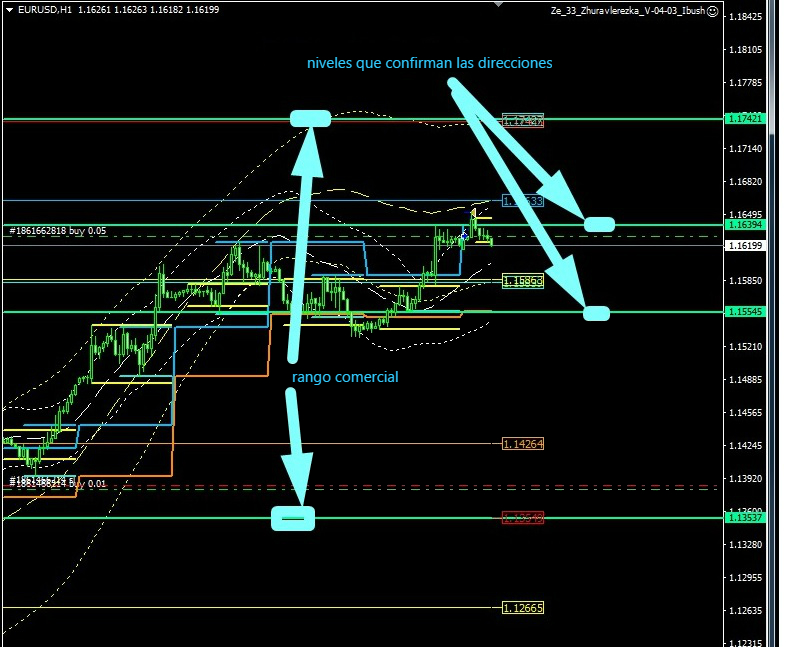Select the 1.12665 yellow level label
The width and height of the screenshot is (791, 647).
click(522, 608)
